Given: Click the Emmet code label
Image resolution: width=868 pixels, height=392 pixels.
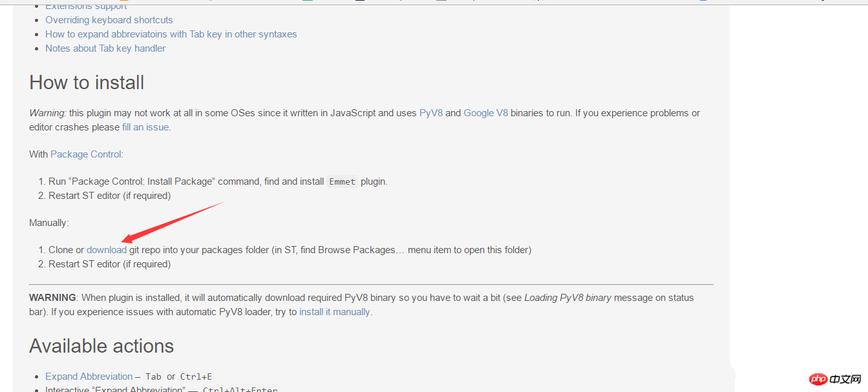Looking at the screenshot, I should point(343,182).
